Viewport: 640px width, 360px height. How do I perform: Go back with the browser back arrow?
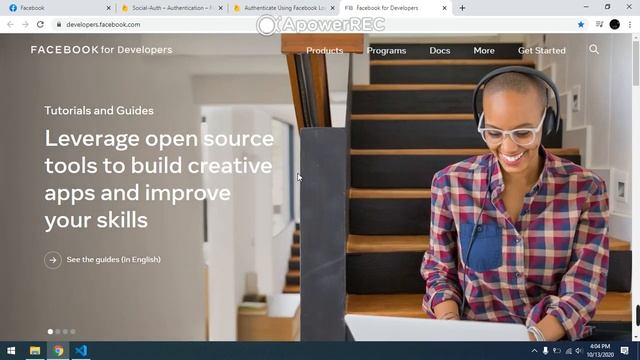pos(10,24)
